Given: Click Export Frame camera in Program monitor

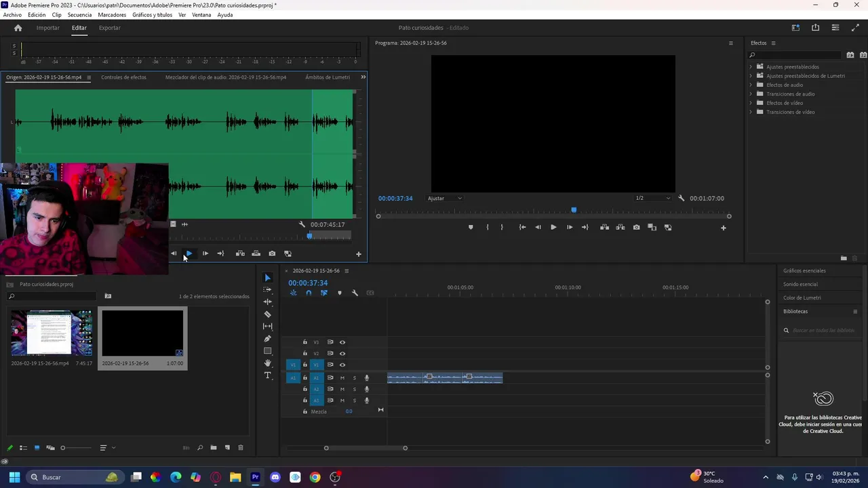Looking at the screenshot, I should pos(636,227).
